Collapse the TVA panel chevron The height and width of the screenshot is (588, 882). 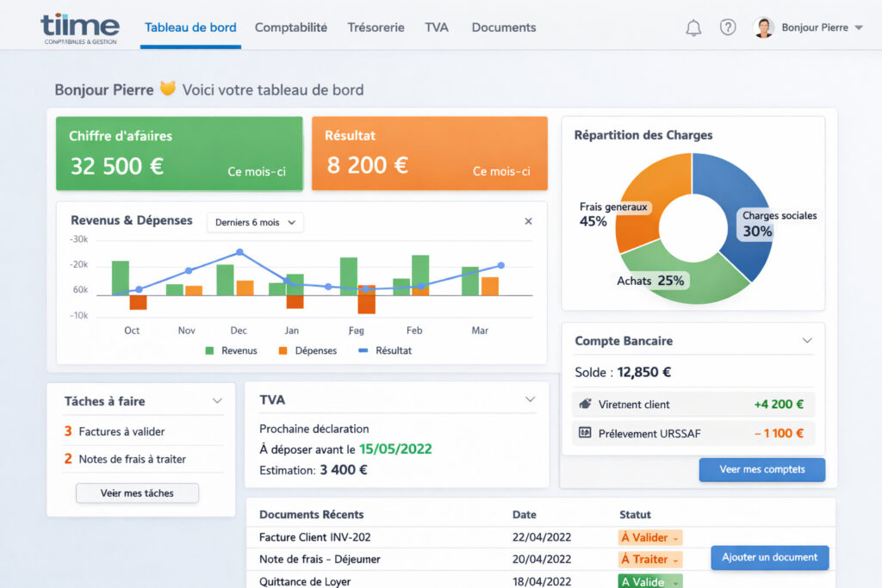pyautogui.click(x=530, y=399)
